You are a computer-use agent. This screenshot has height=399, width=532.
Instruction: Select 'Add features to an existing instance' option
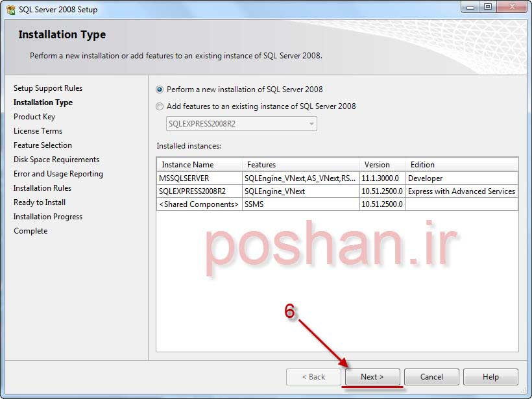[x=160, y=106]
